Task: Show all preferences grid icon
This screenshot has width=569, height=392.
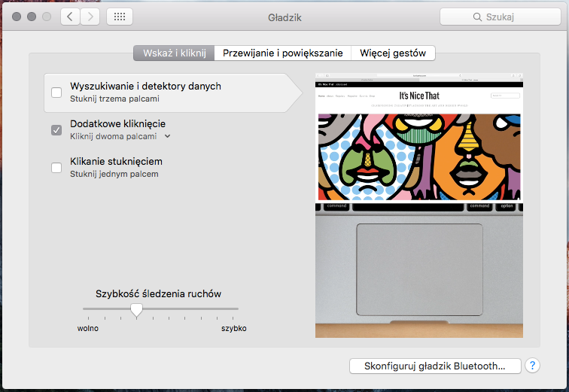Action: click(x=120, y=17)
